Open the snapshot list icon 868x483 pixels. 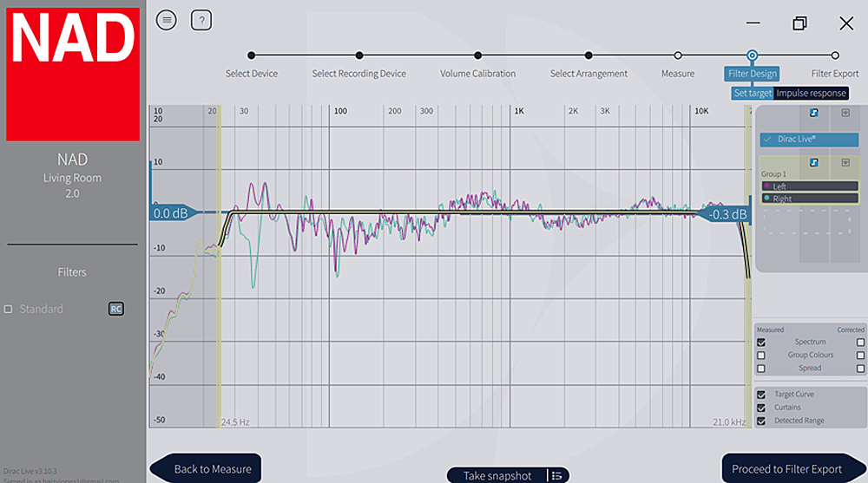click(x=557, y=475)
